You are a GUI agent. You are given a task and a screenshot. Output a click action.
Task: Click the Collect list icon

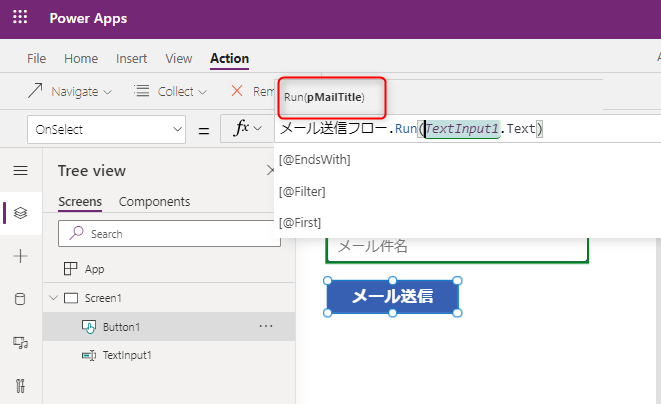click(x=142, y=91)
